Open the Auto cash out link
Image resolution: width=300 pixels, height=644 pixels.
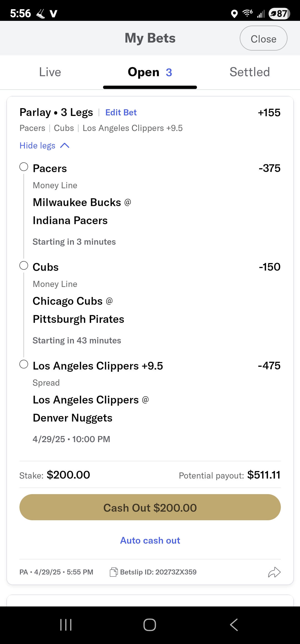pyautogui.click(x=150, y=540)
